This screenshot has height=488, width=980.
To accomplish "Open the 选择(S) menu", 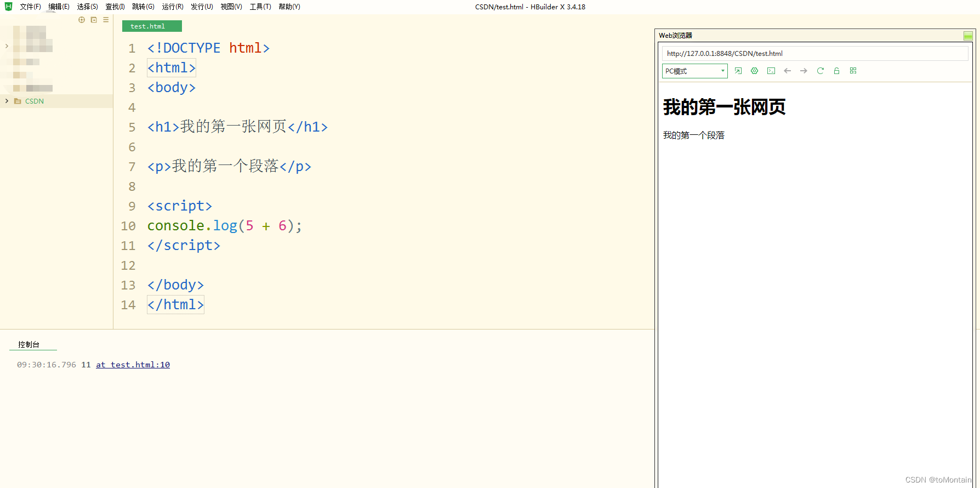I will click(87, 7).
